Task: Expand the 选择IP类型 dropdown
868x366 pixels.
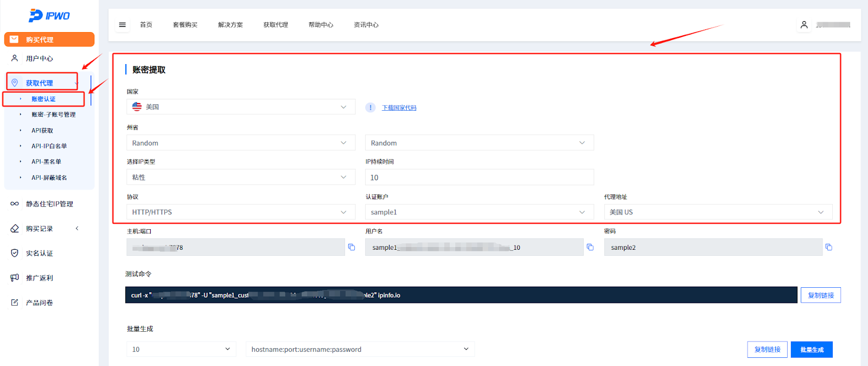Action: 241,178
